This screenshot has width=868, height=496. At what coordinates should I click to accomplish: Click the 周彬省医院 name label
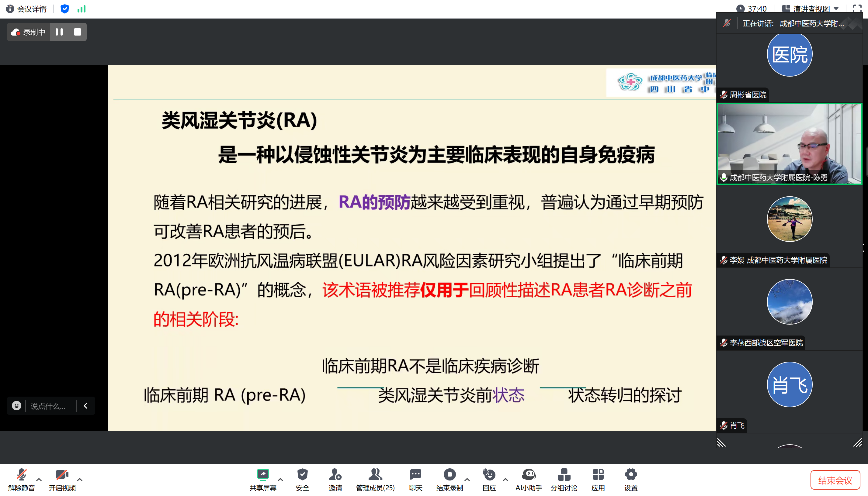(748, 95)
